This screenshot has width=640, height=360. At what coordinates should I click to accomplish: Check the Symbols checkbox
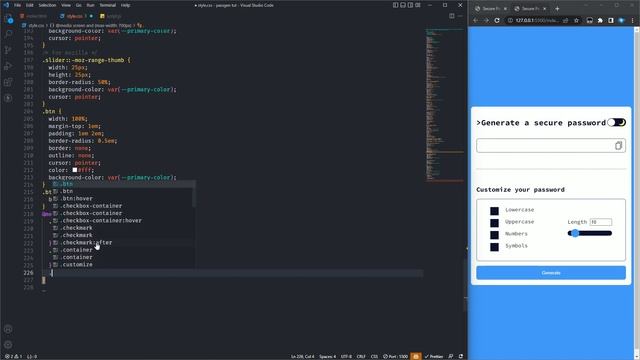[x=494, y=247]
